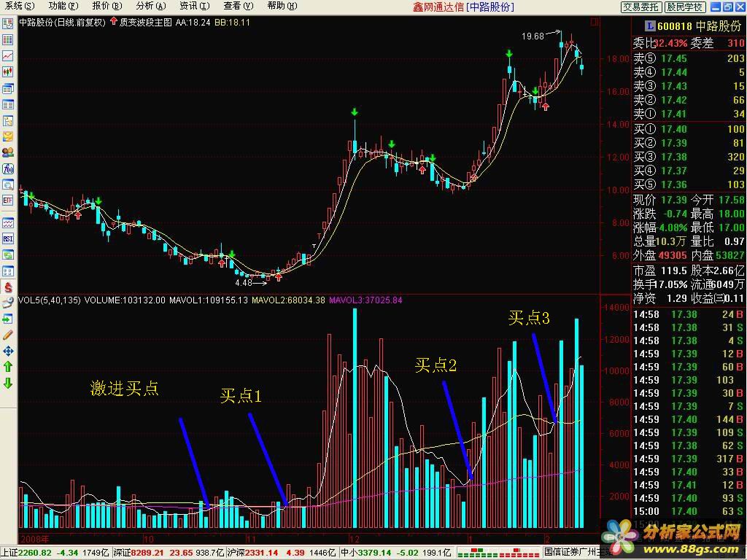Viewport: 747px width, 560px height.
Task: Click the 买① 17.40 order row
Action: coord(689,129)
